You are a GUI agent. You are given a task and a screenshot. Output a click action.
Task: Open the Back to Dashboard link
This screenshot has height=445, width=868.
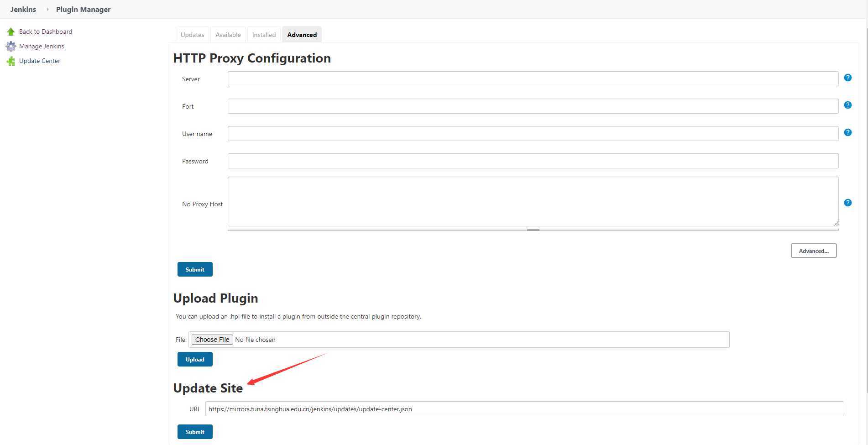click(x=46, y=31)
